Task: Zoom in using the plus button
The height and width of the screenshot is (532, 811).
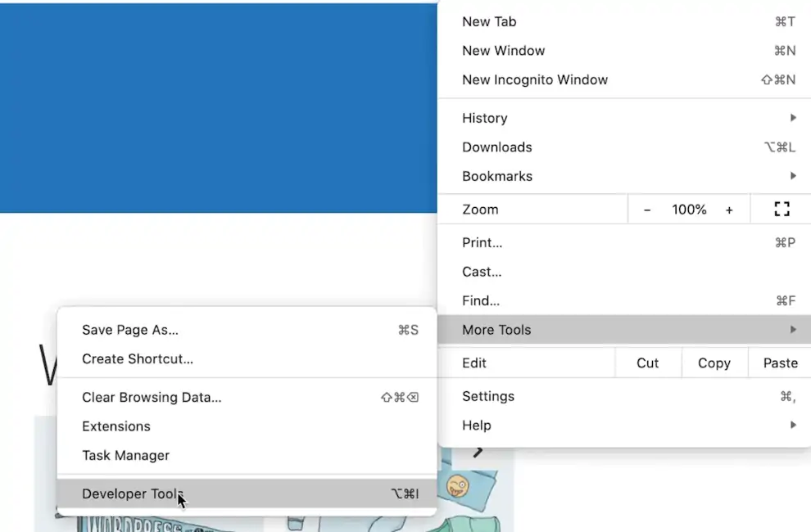Action: [729, 209]
